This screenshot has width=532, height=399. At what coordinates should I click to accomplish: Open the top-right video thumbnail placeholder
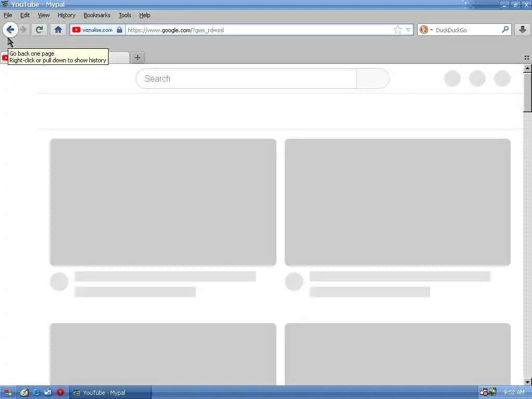click(x=397, y=202)
